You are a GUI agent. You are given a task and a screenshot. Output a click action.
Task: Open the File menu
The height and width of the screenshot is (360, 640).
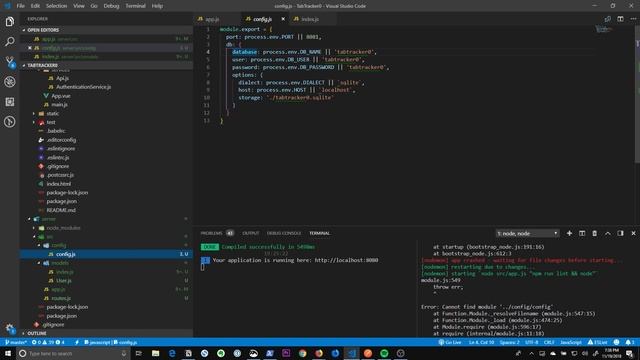(x=20, y=6)
